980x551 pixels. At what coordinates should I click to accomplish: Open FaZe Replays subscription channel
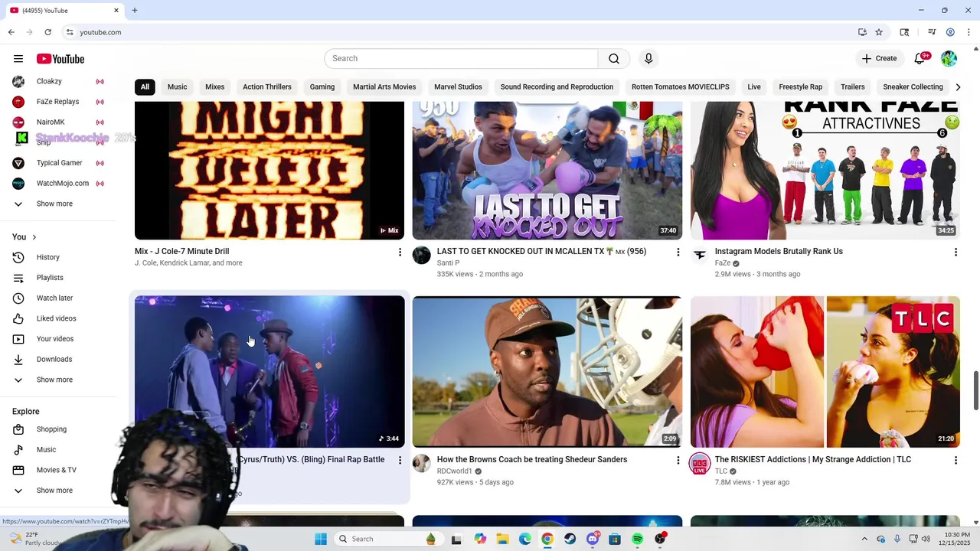58,102
